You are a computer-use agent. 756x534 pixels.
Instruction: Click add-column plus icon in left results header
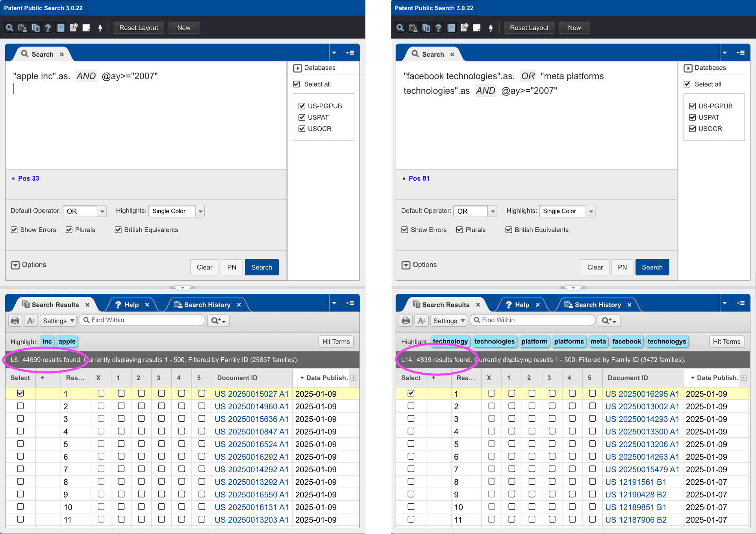(353, 378)
